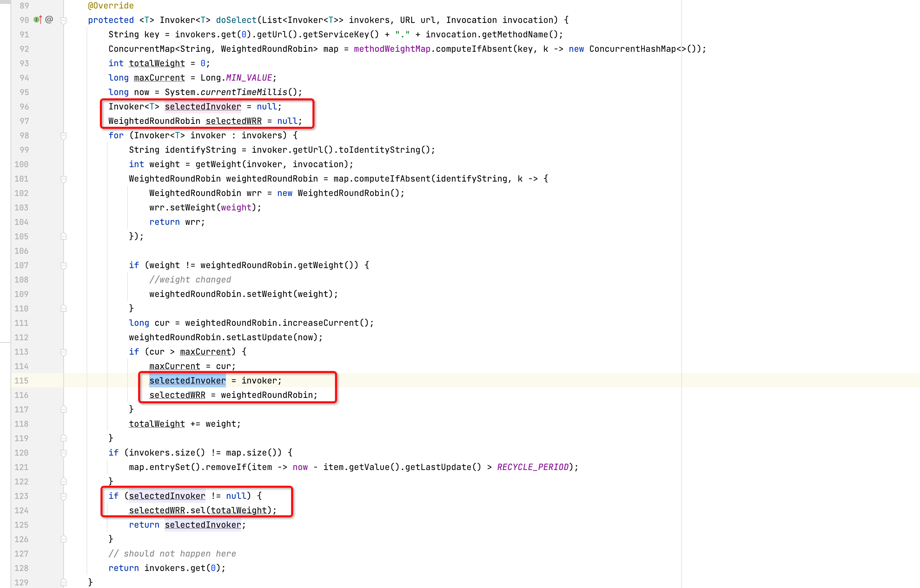The width and height of the screenshot is (920, 588).
Task: Click the closing fold marker on line 110
Action: [64, 308]
